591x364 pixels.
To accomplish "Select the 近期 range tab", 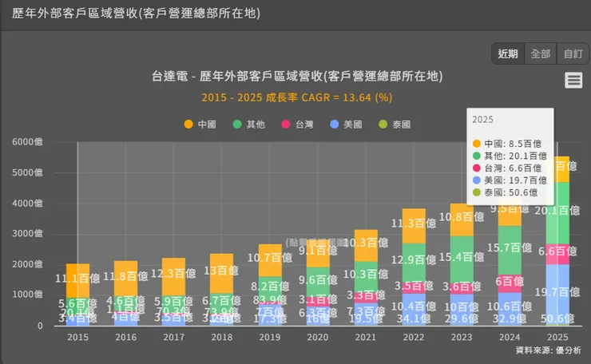I will 508,53.
